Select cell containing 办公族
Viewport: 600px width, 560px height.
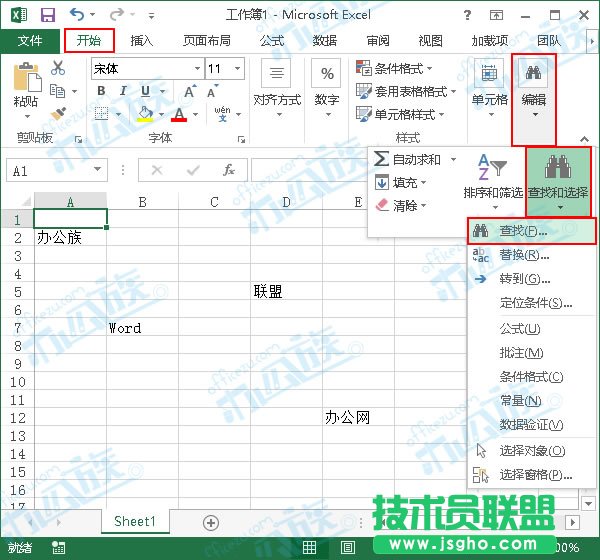[x=70, y=238]
